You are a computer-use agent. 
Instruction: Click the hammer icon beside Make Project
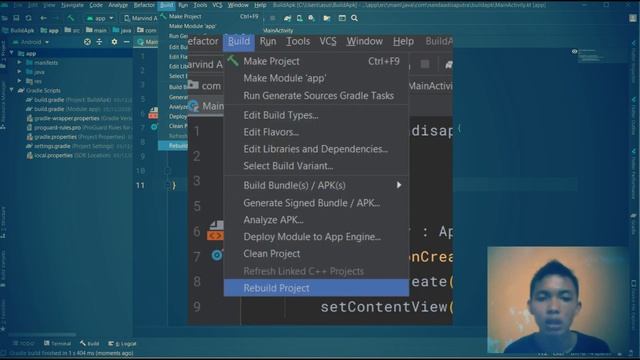click(x=233, y=61)
